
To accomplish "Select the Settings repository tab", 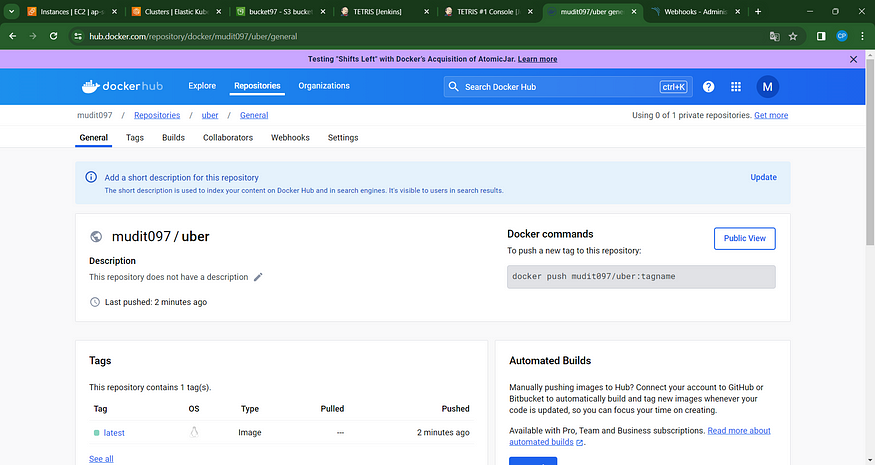I will (x=343, y=137).
